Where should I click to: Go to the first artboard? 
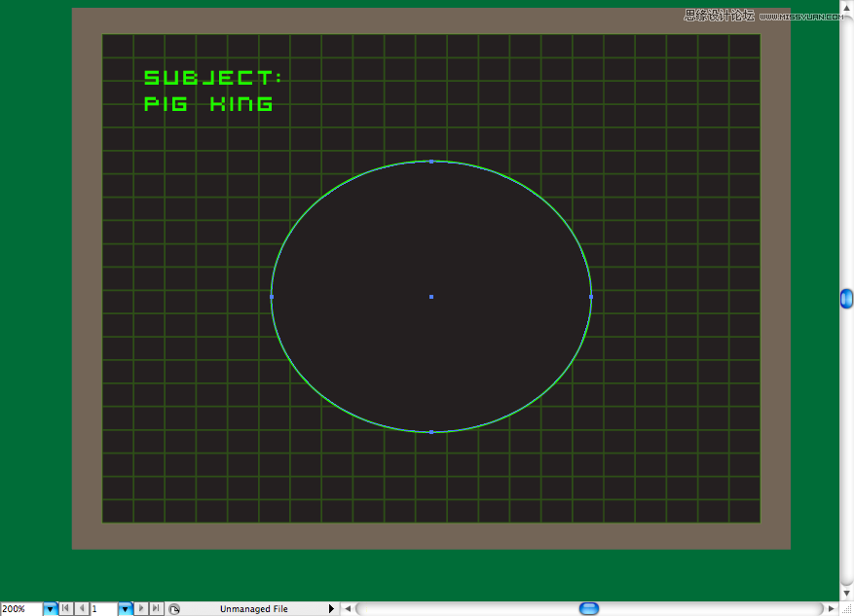66,609
